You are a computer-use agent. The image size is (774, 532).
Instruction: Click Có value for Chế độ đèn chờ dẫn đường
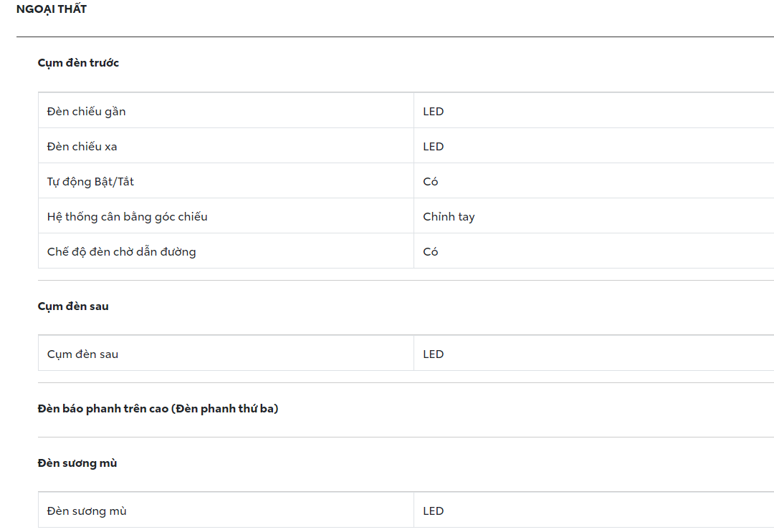point(431,252)
